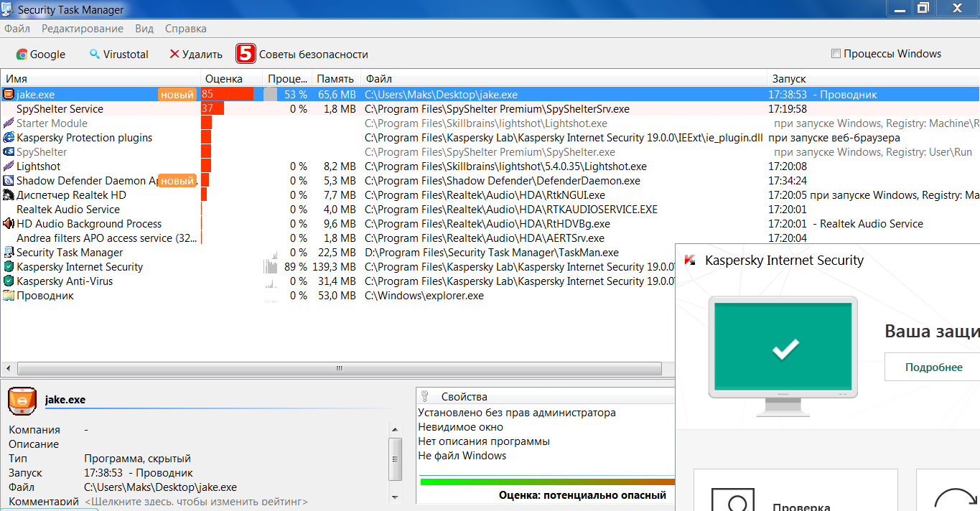
Task: Sort by the Запуск column header
Action: (874, 79)
